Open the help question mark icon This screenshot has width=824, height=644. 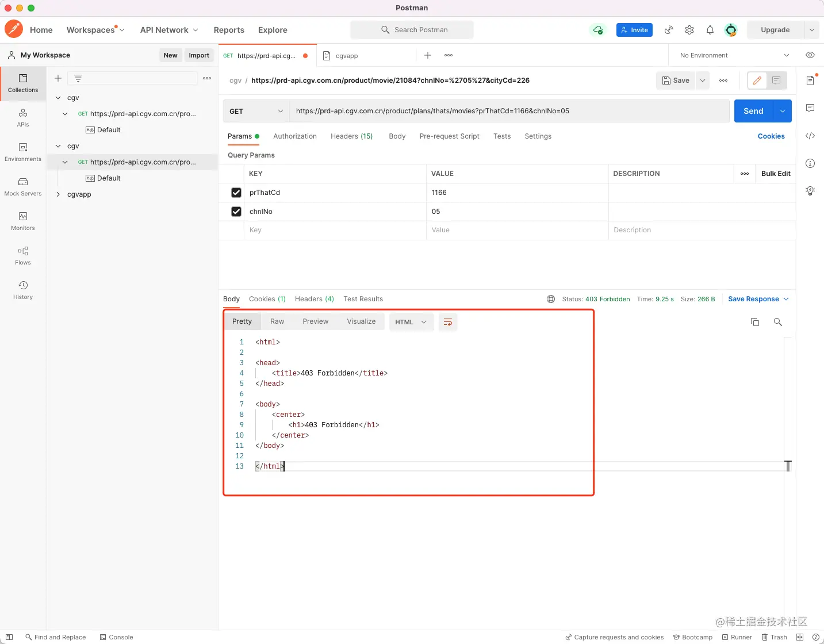click(815, 637)
